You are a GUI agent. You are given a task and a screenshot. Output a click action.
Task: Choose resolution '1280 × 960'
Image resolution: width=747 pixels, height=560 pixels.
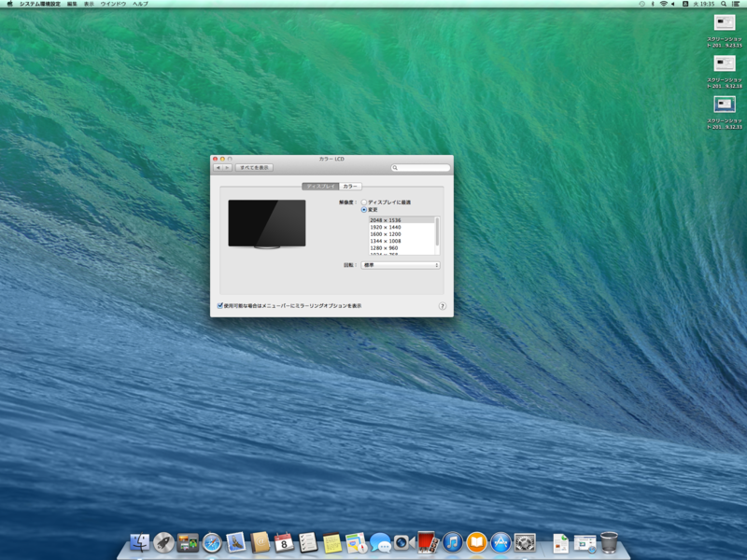402,248
